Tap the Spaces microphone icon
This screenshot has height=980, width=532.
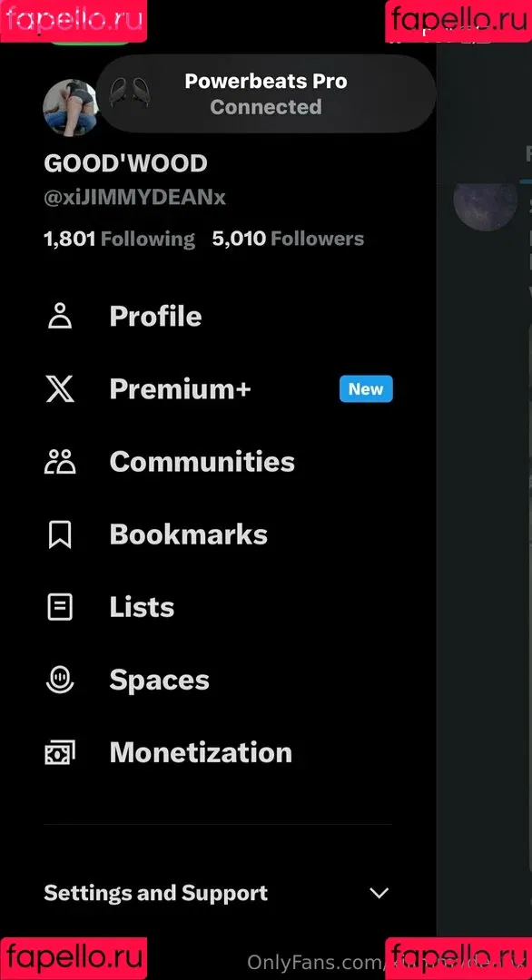pos(60,680)
